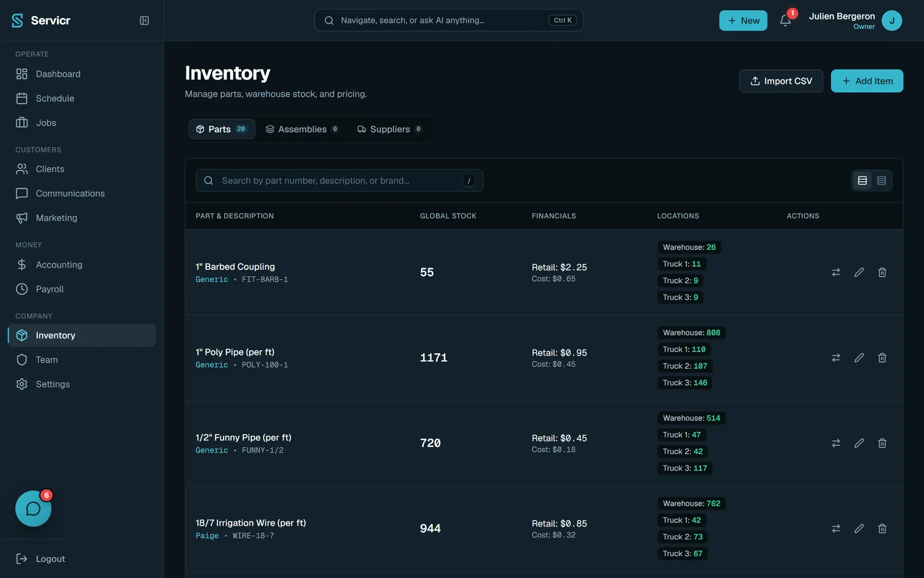Image resolution: width=924 pixels, height=578 pixels.
Task: Edit the 18/7 Irrigation Wire part
Action: coord(859,529)
